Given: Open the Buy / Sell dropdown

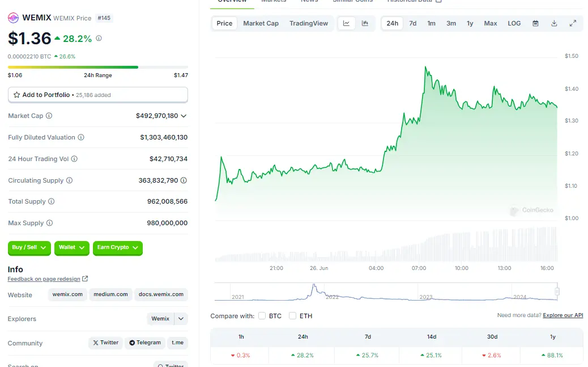Looking at the screenshot, I should pos(29,248).
